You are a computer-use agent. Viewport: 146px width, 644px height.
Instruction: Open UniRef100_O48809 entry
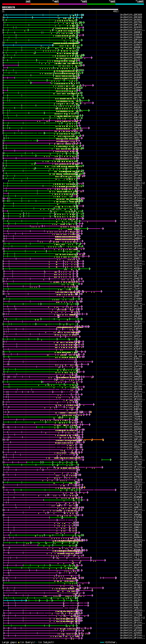[x=131, y=238]
